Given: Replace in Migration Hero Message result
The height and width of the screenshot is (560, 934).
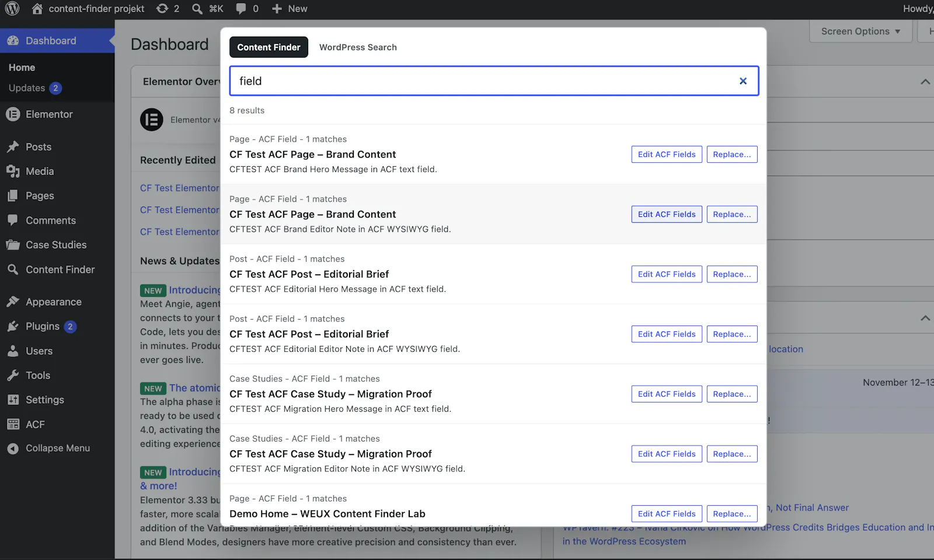Looking at the screenshot, I should pyautogui.click(x=732, y=394).
